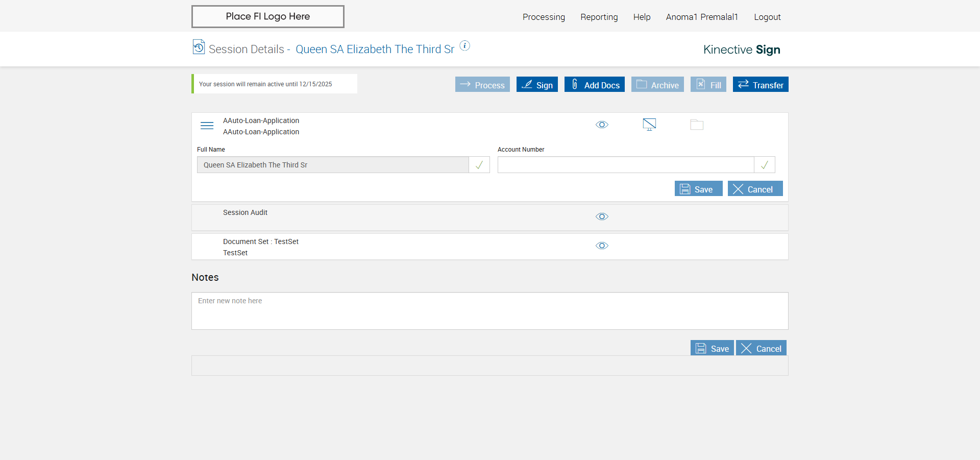This screenshot has width=980, height=460.
Task: Confirm Full Name with green checkmark
Action: coord(479,165)
